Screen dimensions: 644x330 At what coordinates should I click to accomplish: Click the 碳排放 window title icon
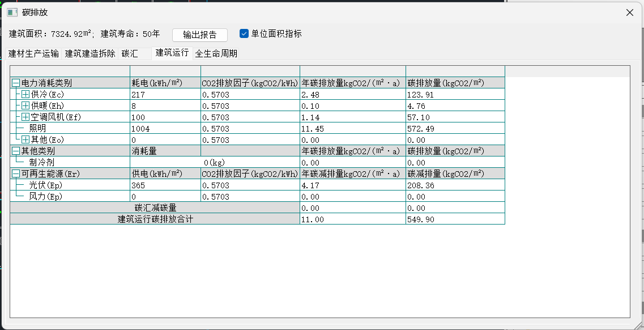point(12,12)
